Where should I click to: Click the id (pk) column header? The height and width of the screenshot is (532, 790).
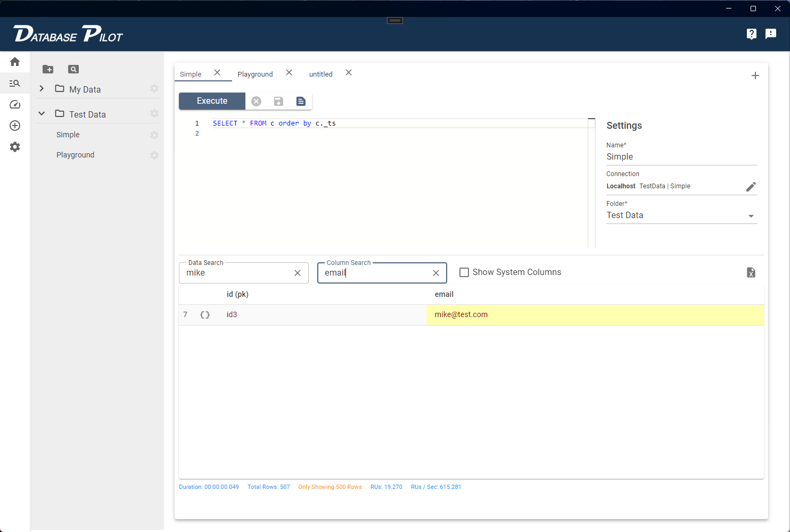237,294
